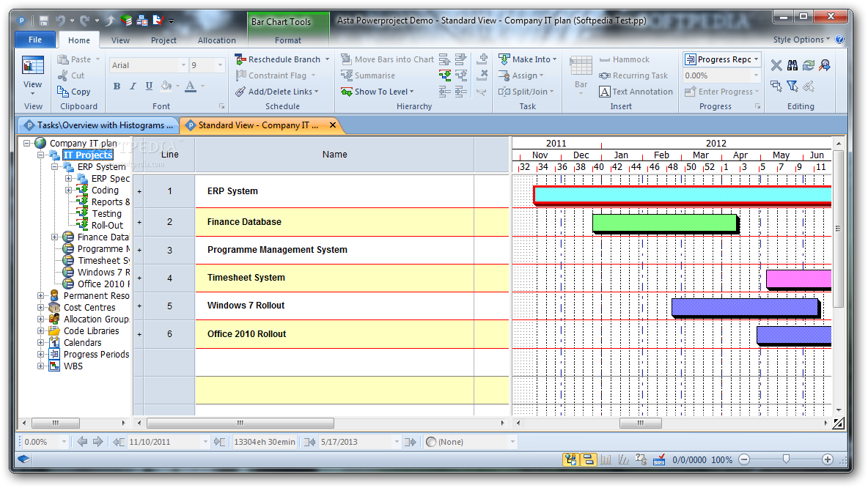
Task: Click the fit-to-window icon at chart corner
Action: 839,424
